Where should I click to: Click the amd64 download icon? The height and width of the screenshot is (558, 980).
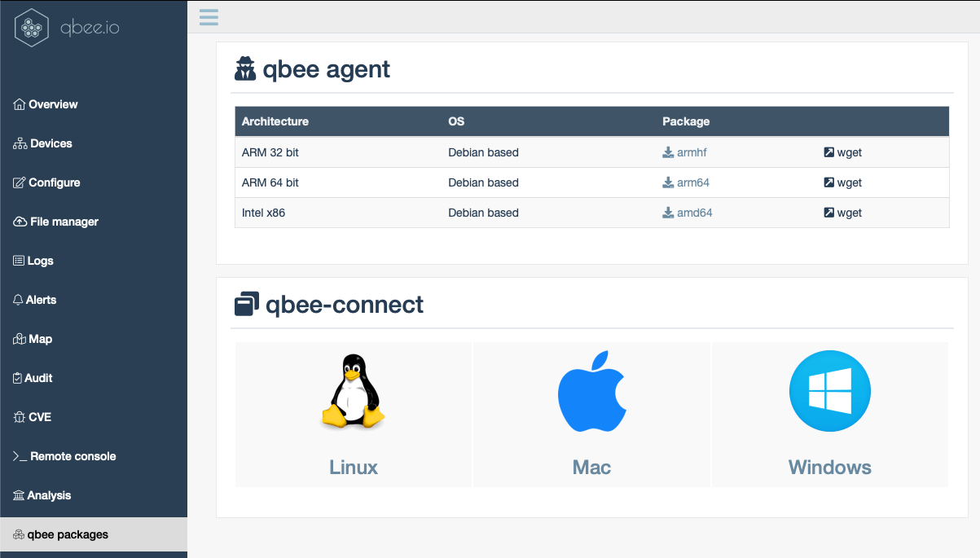[x=668, y=213]
